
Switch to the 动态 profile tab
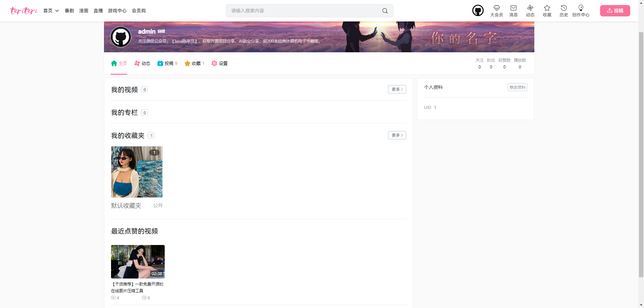coord(142,63)
